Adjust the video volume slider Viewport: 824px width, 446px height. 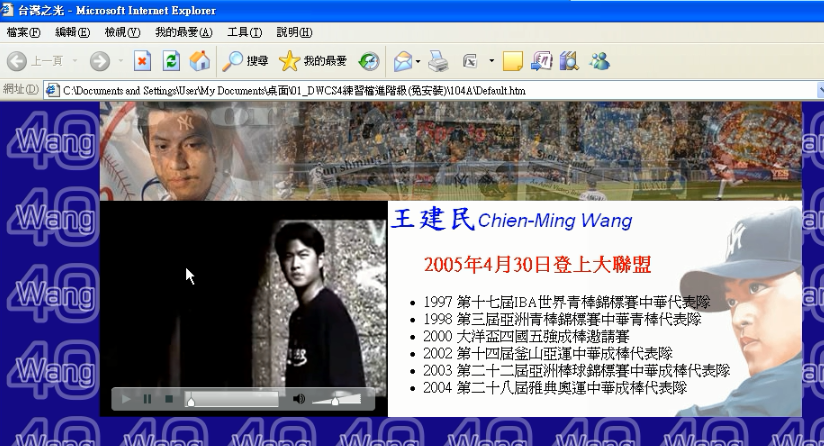336,400
